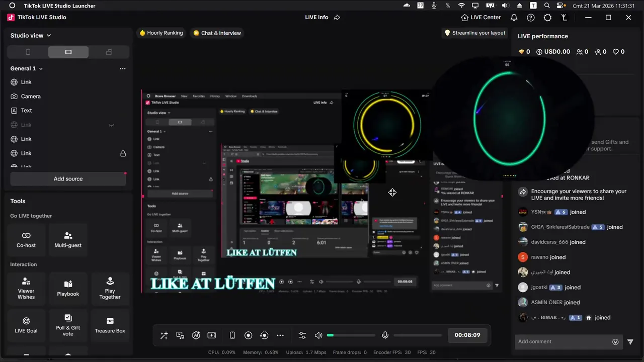Click the video clip filmstrip icon
The image size is (644, 362).
(x=212, y=335)
